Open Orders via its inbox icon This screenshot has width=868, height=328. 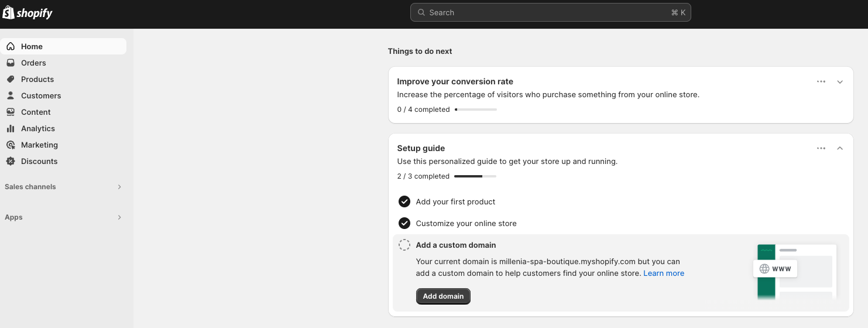click(x=11, y=63)
